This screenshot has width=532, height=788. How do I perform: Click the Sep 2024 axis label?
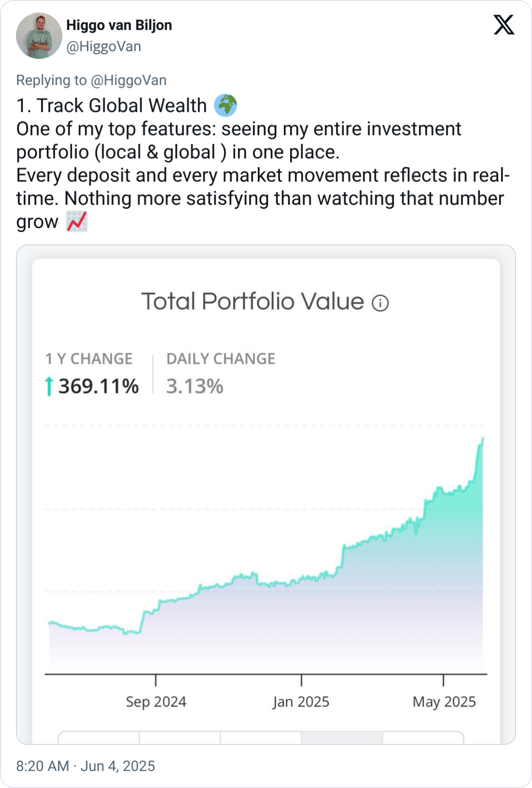156,702
